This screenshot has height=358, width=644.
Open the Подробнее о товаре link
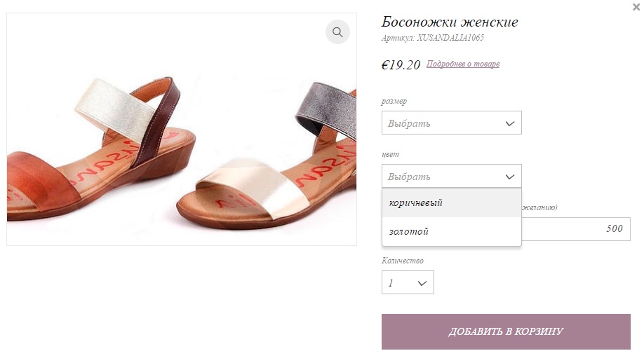(463, 64)
